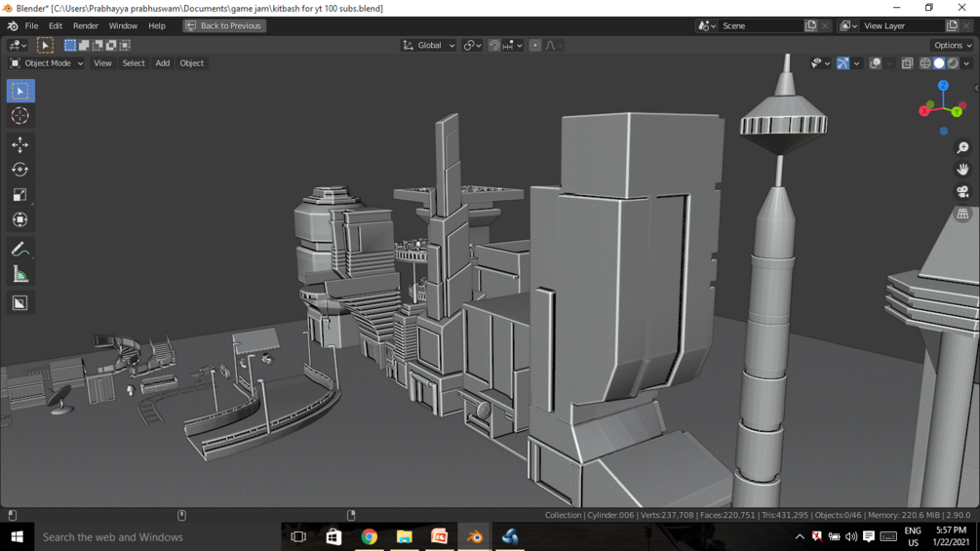This screenshot has width=980, height=551.
Task: Expand the Global transform orientation dropdown
Action: (x=429, y=46)
